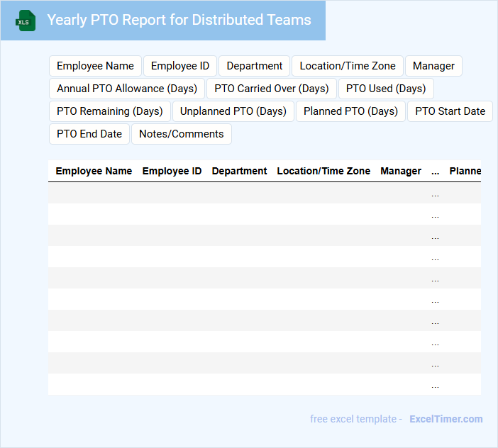498x448 pixels.
Task: Select the Employee ID tag
Action: coord(180,66)
